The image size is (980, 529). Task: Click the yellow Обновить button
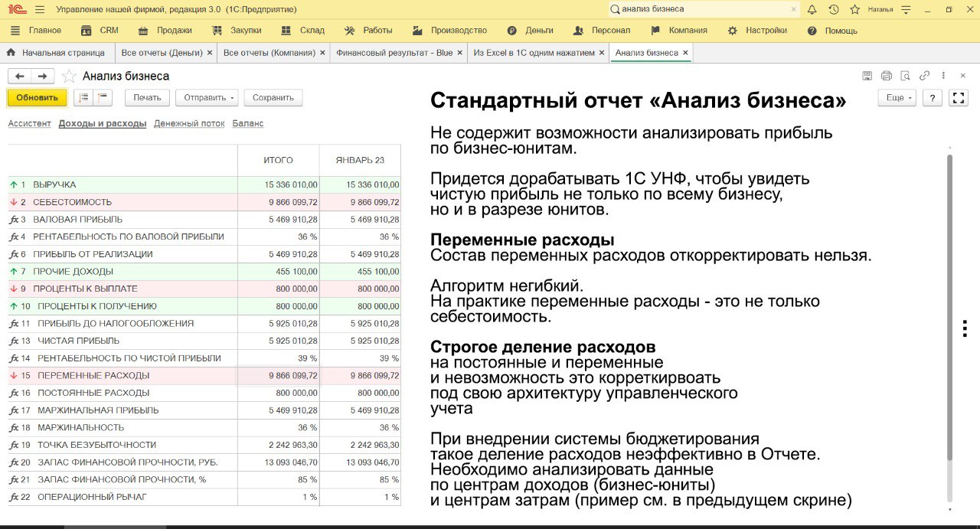coord(38,97)
